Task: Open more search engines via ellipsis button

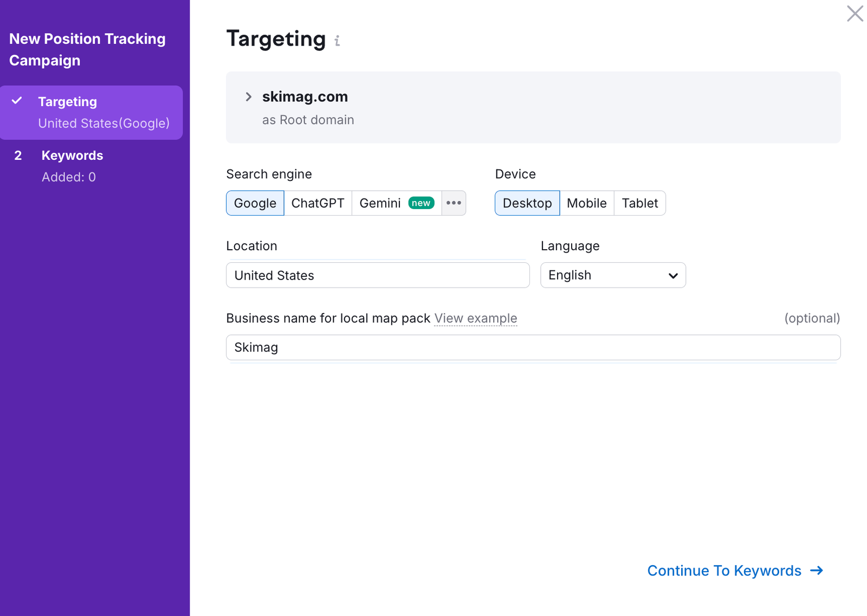Action: pyautogui.click(x=454, y=203)
